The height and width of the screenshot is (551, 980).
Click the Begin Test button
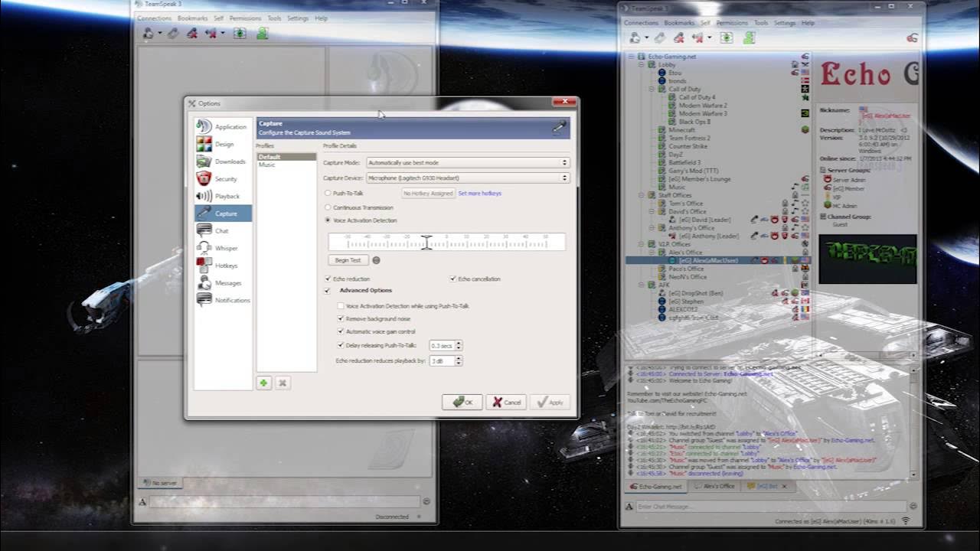pyautogui.click(x=348, y=260)
